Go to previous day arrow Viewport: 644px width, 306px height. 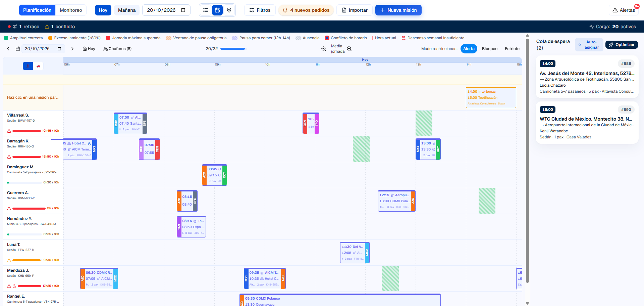tap(8, 49)
